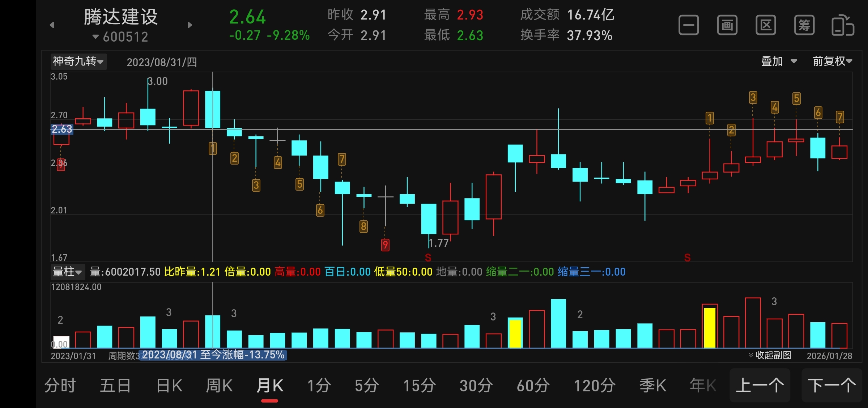
Task: Click the red S sell signal marker
Action: [x=428, y=258]
